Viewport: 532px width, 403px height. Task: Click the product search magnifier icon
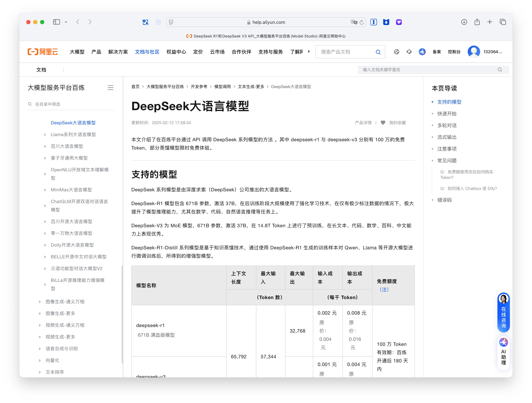[x=378, y=52]
